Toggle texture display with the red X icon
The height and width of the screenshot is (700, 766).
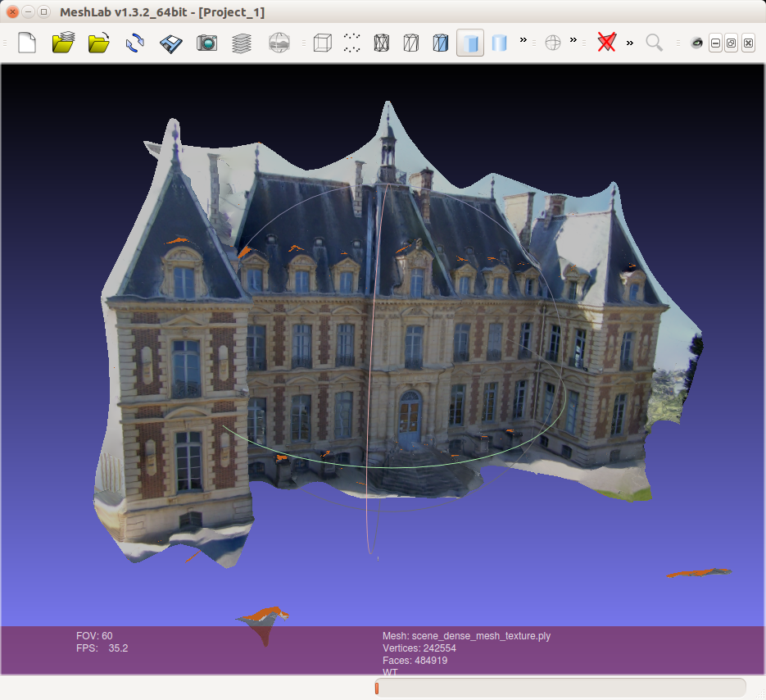(606, 43)
